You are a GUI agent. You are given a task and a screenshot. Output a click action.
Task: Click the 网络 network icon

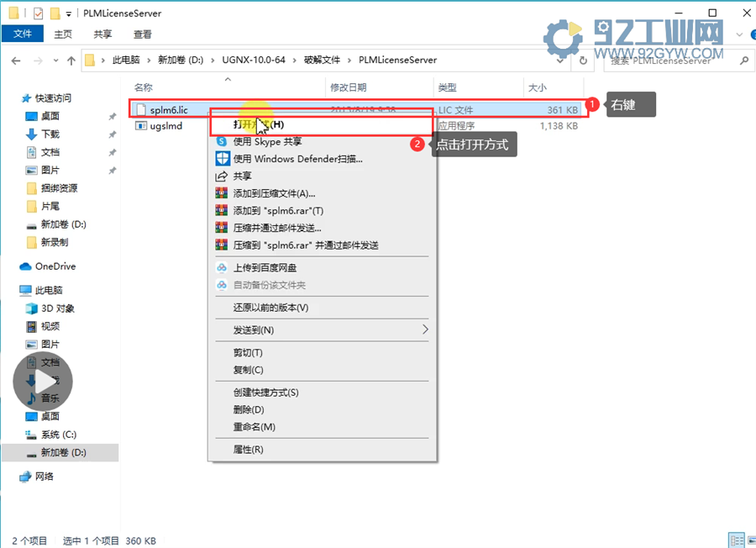[x=25, y=477]
